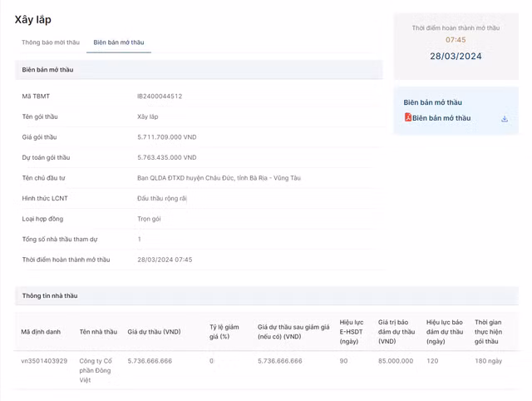532x401 pixels.
Task: Click the Giá gói thầu value 5.711.709.000 VND
Action: (166, 136)
